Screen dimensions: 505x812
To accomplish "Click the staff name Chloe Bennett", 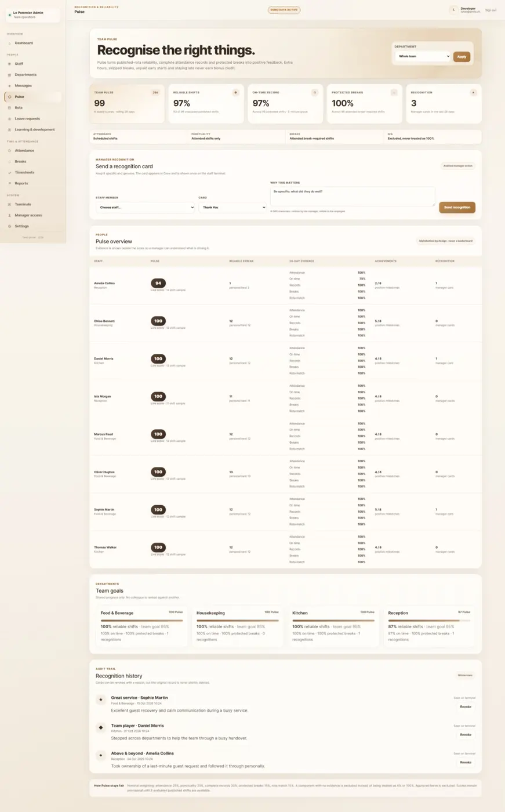I will click(x=104, y=321).
